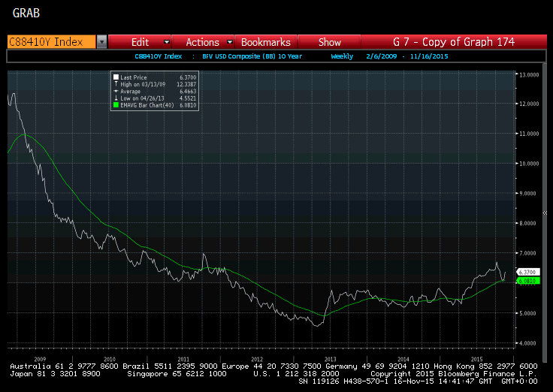Image resolution: width=553 pixels, height=392 pixels.
Task: Click the Average marker icon in legend
Action: [115, 92]
